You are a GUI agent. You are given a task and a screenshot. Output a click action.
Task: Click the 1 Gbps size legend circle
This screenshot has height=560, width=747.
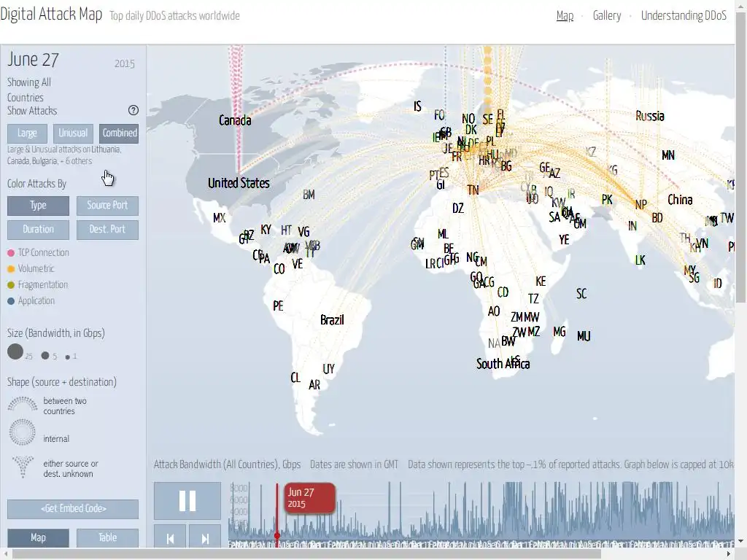(68, 357)
